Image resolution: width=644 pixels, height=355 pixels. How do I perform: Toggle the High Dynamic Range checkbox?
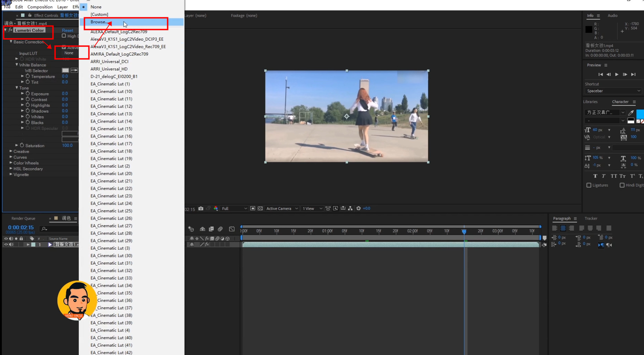(64, 36)
